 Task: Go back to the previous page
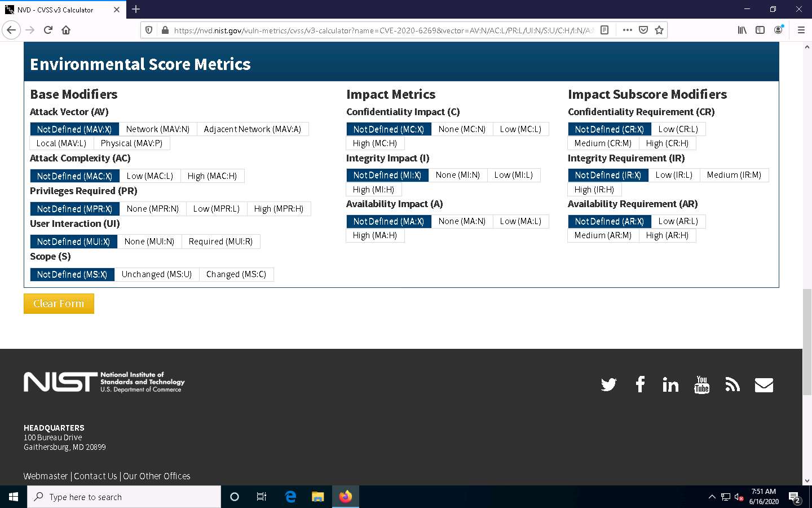[x=11, y=30]
